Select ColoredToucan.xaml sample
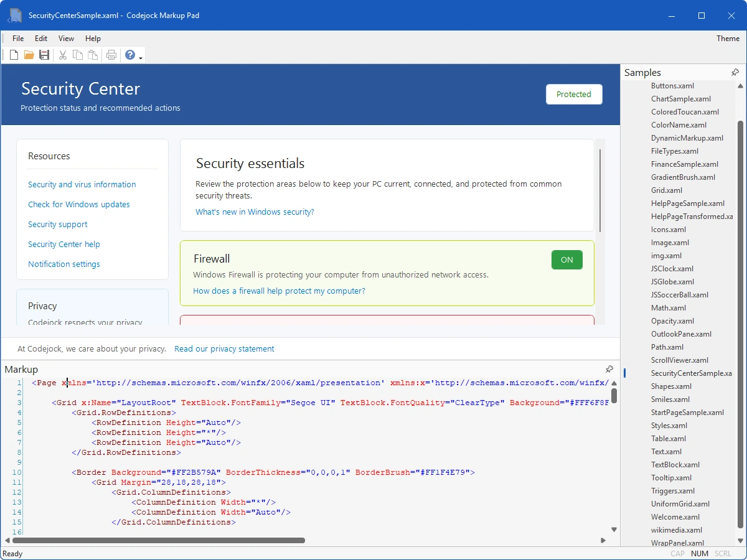 pos(685,112)
